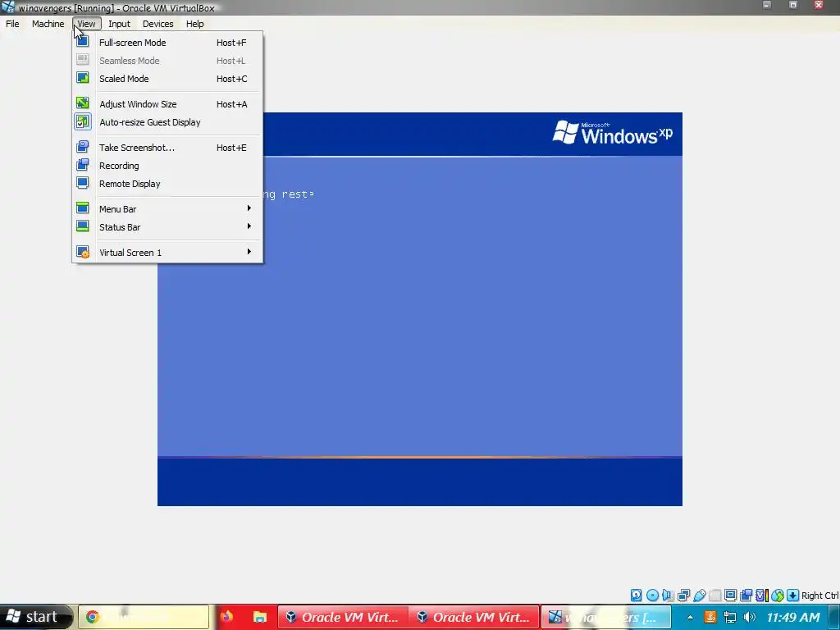Expand the Virtual Screen 1 submenu
The width and height of the screenshot is (840, 630).
point(167,253)
